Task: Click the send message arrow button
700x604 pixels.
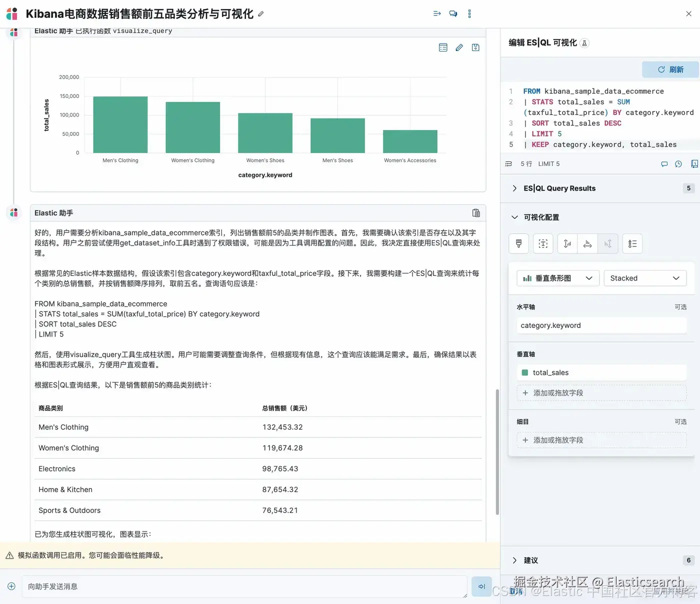Action: [x=481, y=586]
